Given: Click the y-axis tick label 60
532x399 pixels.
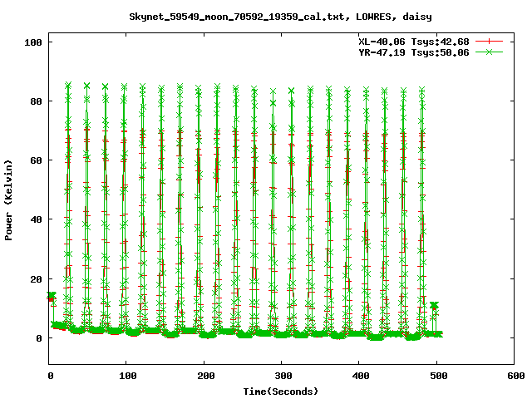Looking at the screenshot, I should tap(37, 160).
